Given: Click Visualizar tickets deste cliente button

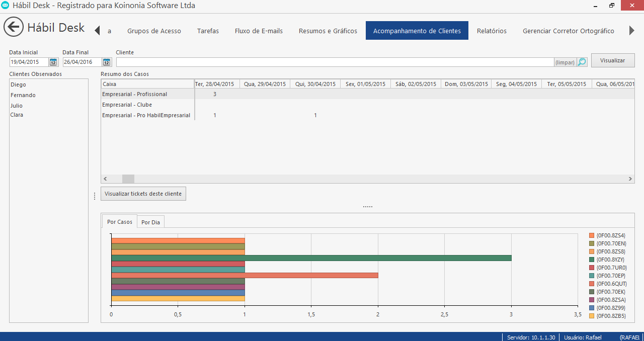Looking at the screenshot, I should point(143,194).
